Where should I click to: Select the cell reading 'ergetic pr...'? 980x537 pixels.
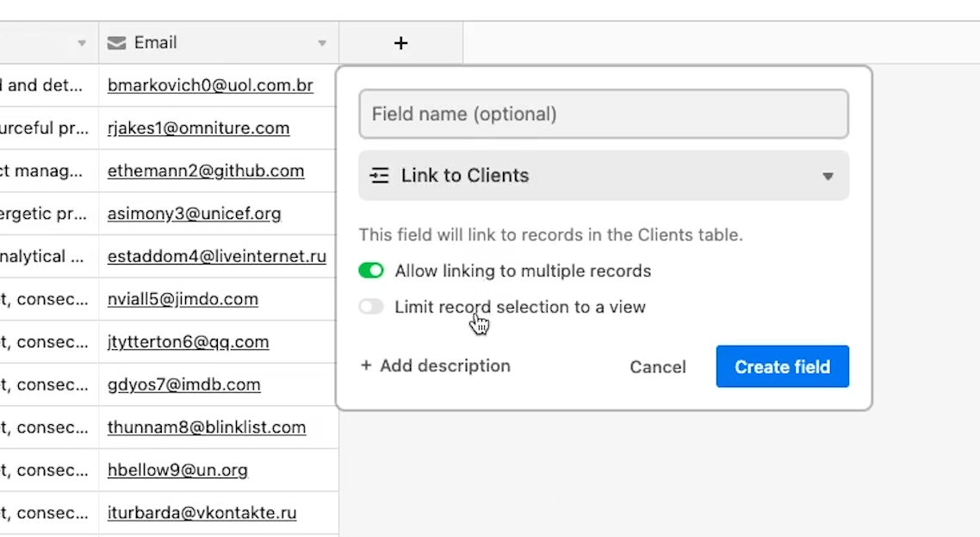point(49,214)
